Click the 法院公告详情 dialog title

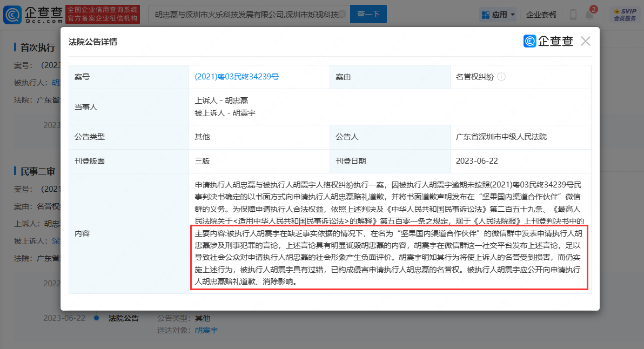[93, 42]
